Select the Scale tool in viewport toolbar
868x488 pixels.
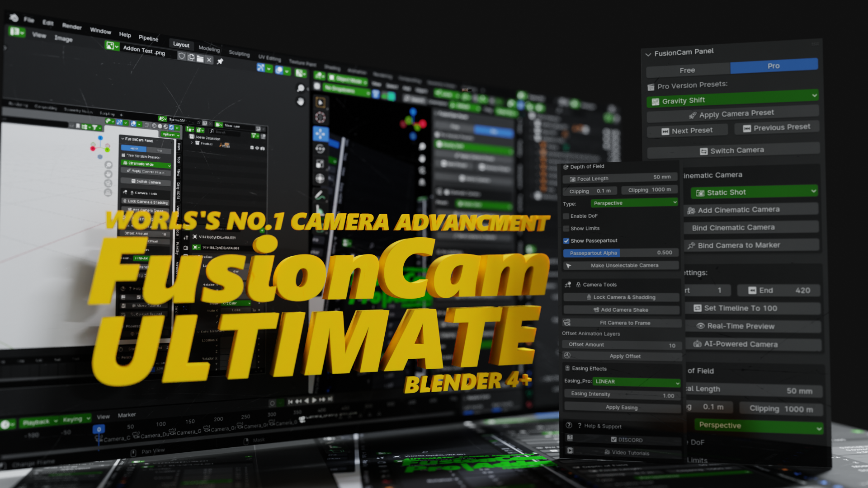coord(320,164)
